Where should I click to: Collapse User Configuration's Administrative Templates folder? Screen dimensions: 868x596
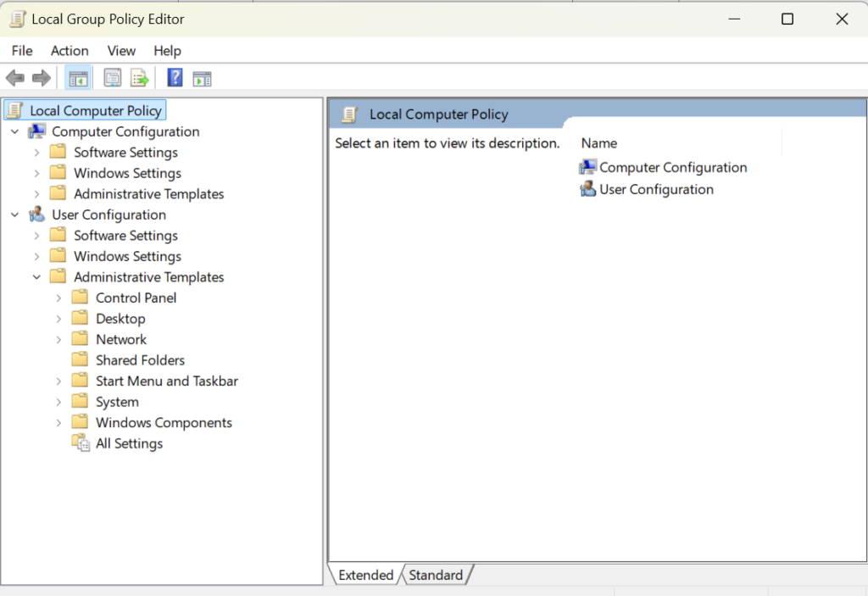[x=36, y=277]
